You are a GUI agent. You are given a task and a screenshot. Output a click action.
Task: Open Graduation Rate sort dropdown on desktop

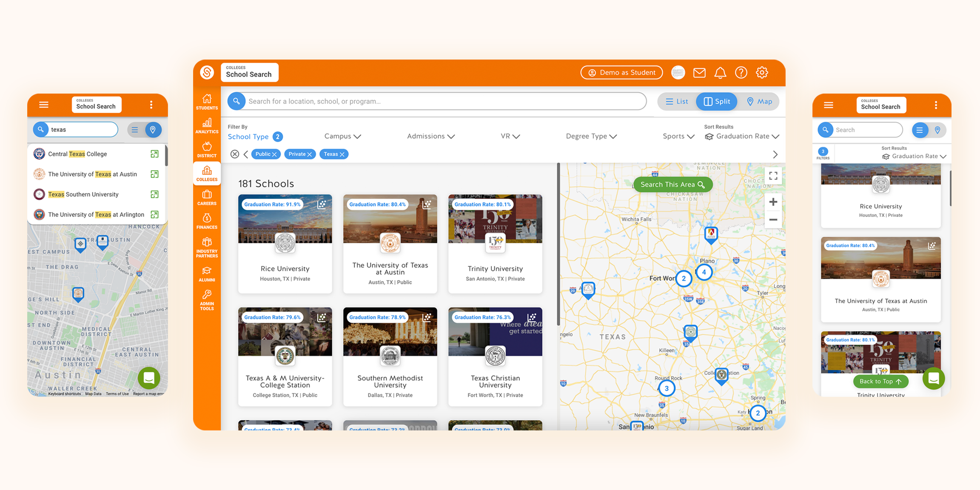(x=742, y=137)
